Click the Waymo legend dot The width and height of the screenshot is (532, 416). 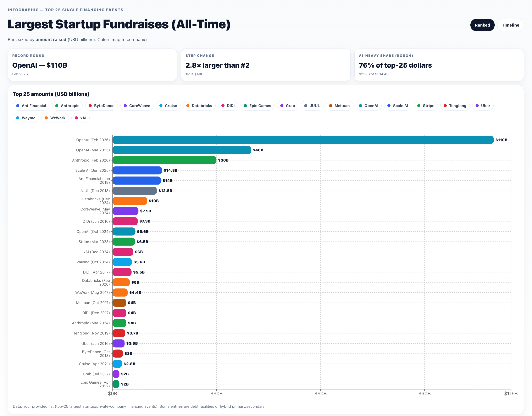coord(18,118)
